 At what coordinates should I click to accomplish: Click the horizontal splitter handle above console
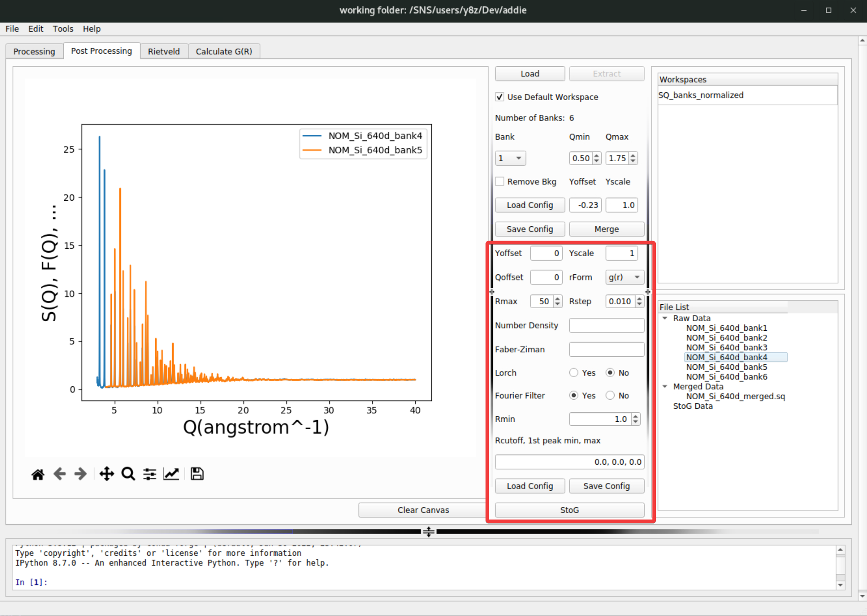point(428,531)
